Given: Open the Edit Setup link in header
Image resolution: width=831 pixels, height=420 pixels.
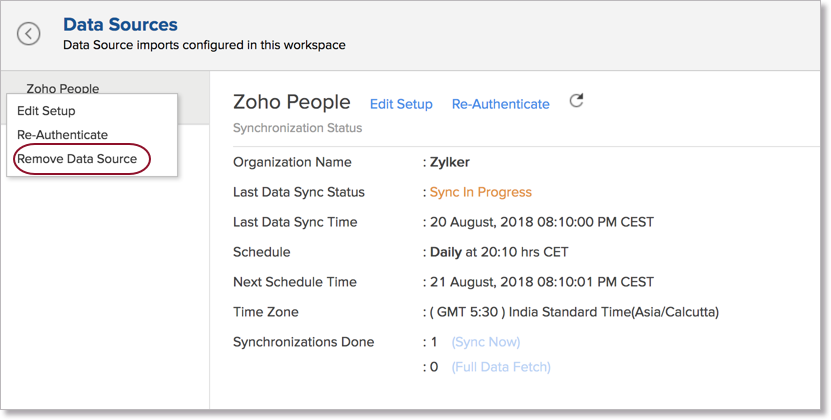Looking at the screenshot, I should click(x=401, y=104).
